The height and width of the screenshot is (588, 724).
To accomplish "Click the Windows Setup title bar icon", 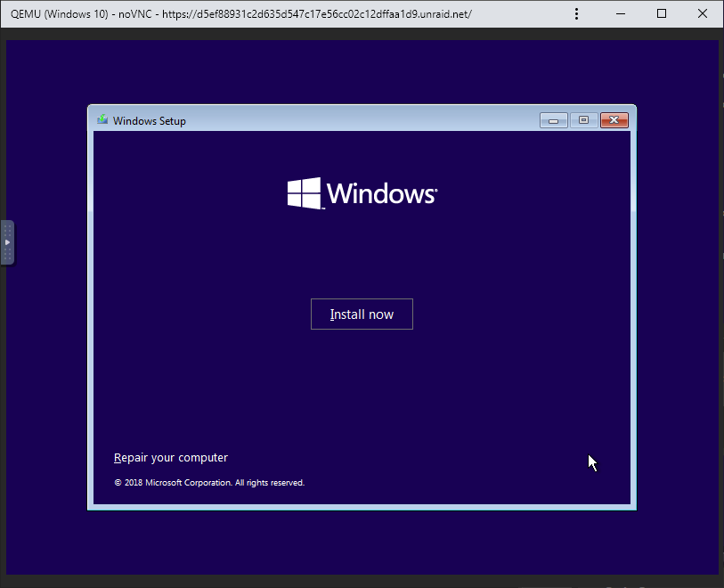I will (102, 120).
